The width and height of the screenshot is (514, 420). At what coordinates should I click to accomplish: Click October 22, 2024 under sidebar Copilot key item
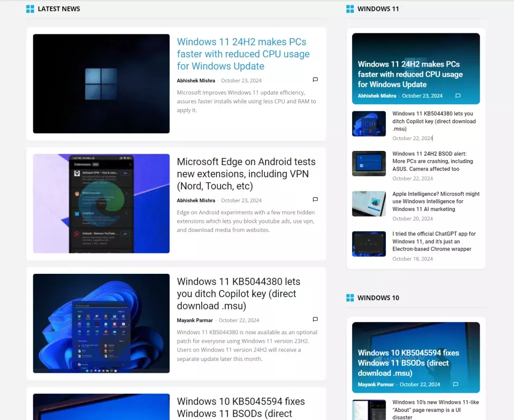point(413,139)
